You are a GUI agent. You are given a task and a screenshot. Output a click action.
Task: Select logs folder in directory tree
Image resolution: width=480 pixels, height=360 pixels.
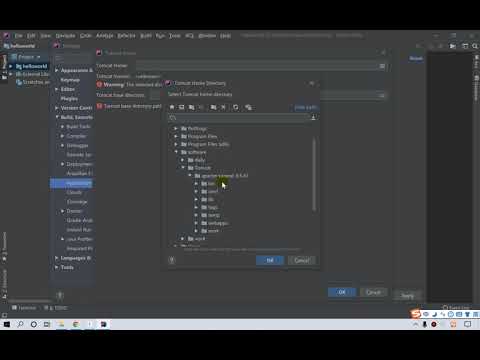[x=210, y=207]
